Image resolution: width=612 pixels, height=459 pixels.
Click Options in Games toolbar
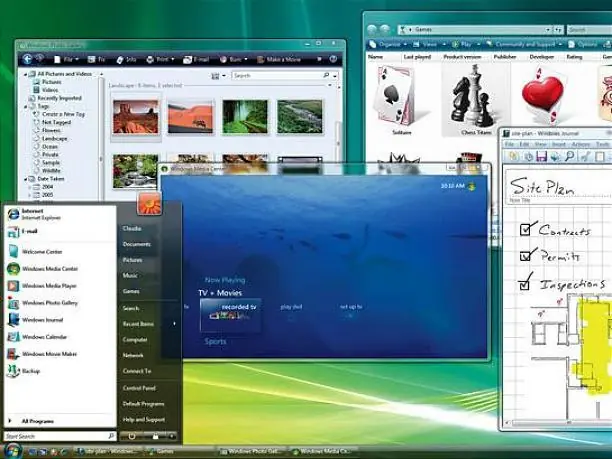[x=583, y=44]
